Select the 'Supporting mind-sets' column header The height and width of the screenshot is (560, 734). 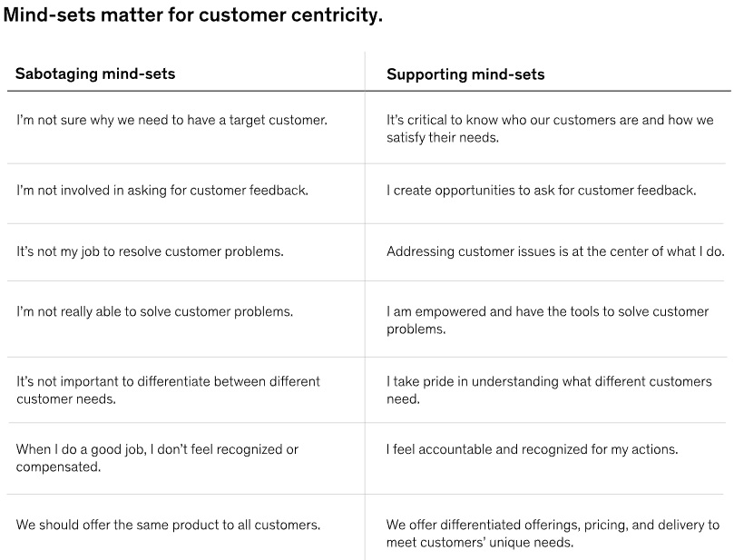[465, 74]
